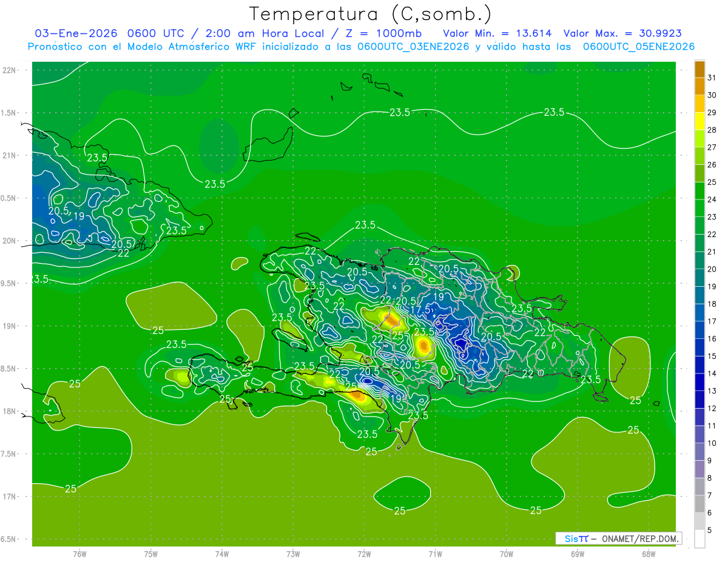Click the 69W longitude axis label
The height and width of the screenshot is (562, 728).
[578, 554]
